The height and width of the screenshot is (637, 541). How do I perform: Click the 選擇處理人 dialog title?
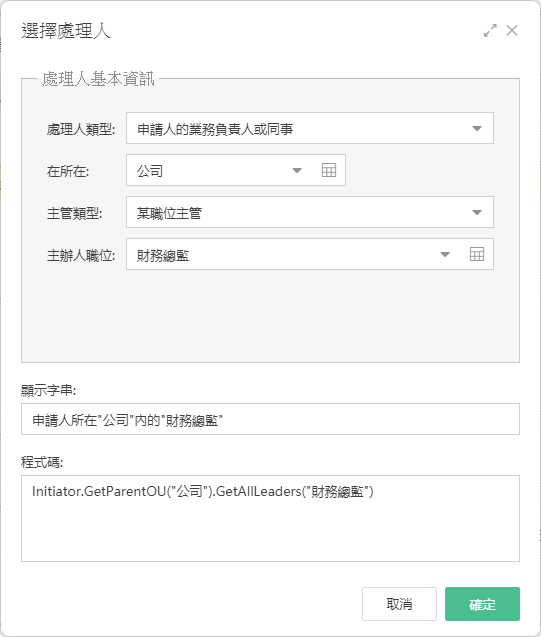click(66, 31)
